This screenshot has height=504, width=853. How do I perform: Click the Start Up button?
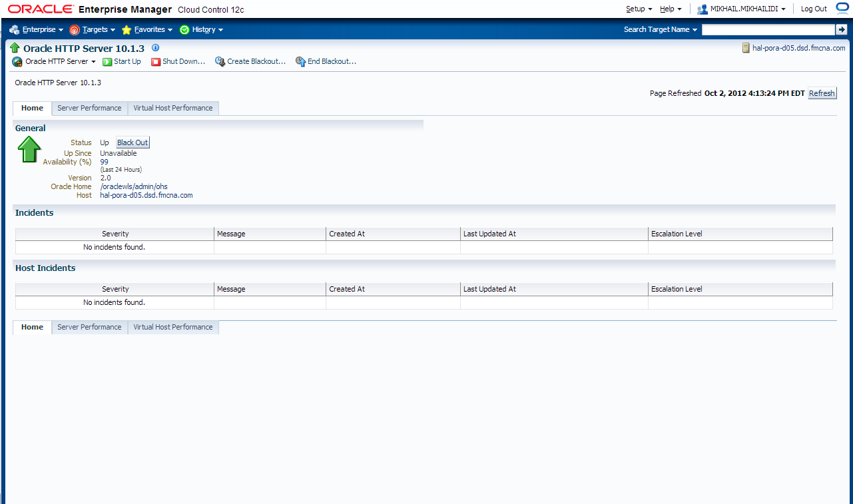(122, 61)
